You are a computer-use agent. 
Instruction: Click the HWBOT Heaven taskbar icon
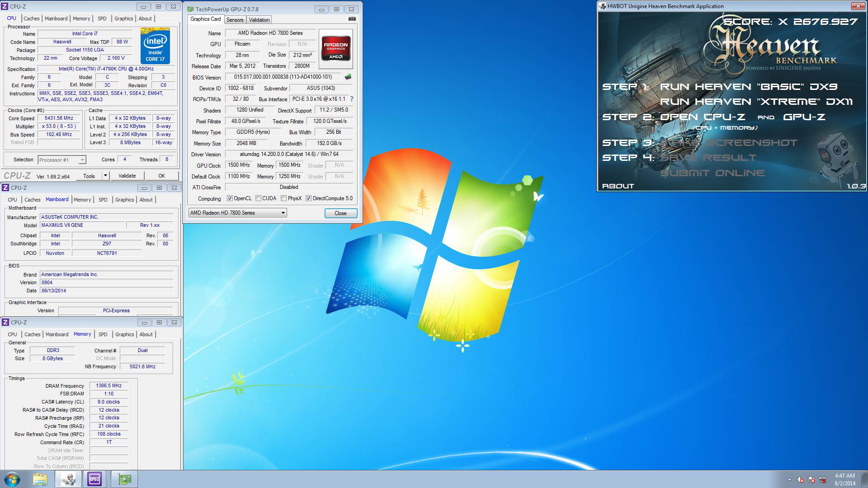(x=68, y=479)
